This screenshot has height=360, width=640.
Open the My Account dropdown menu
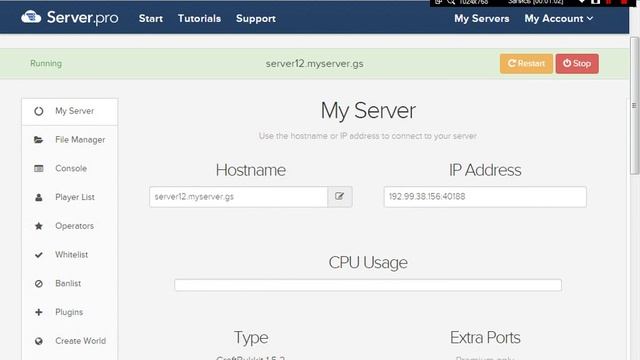click(558, 18)
